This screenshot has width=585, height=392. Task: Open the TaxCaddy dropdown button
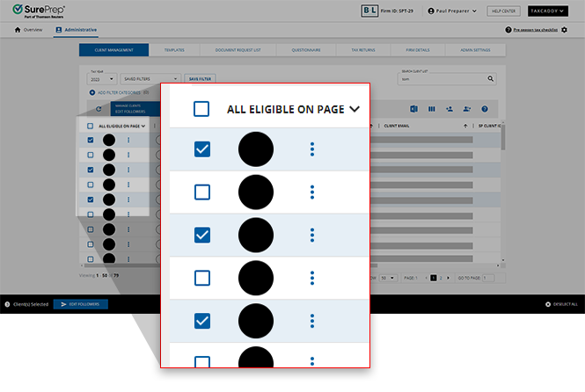548,11
